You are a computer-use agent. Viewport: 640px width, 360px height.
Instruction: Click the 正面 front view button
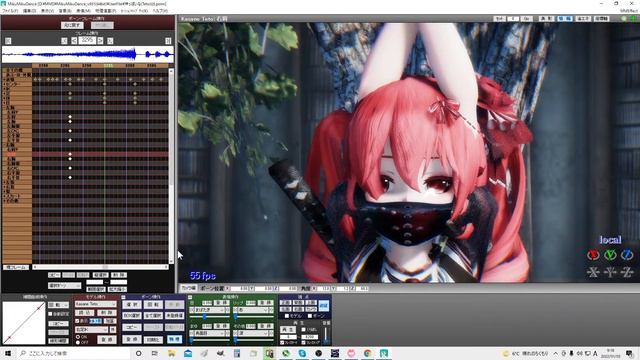pos(286,303)
